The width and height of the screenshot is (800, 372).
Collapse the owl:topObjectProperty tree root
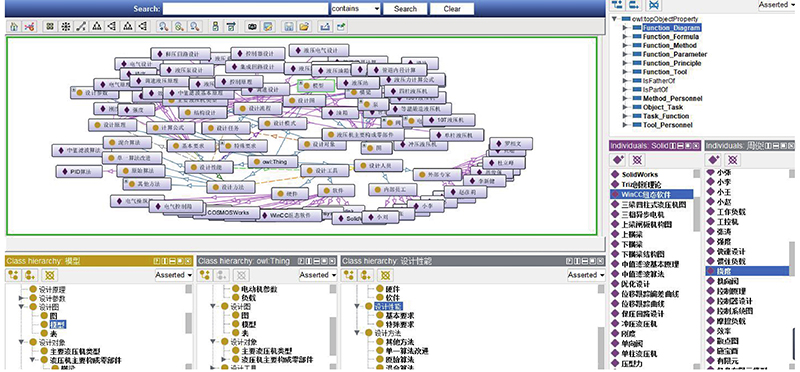615,19
